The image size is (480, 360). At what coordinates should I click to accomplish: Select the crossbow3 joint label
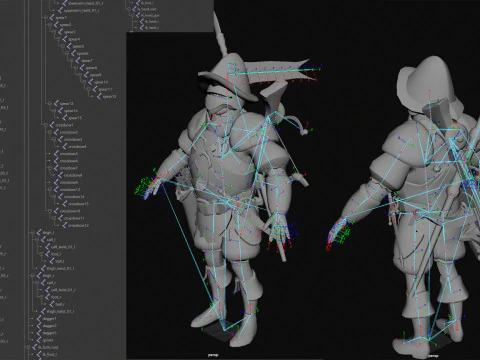73,139
